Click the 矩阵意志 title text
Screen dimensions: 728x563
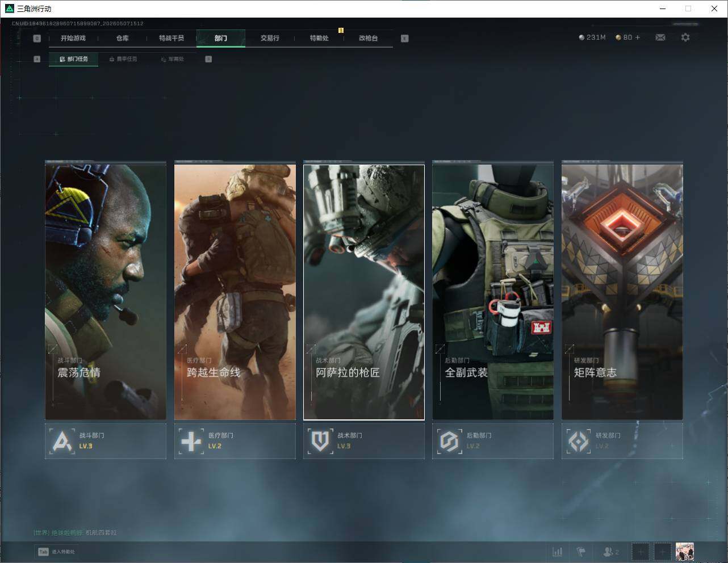[x=595, y=372]
